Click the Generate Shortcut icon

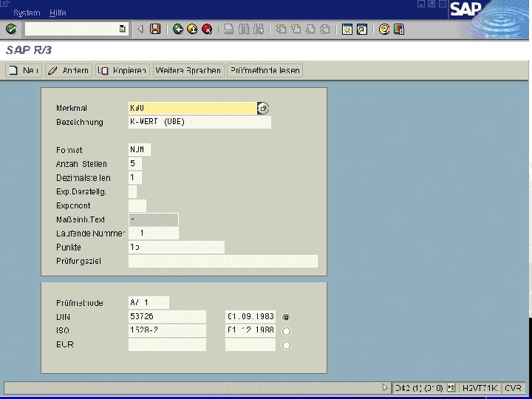point(362,30)
